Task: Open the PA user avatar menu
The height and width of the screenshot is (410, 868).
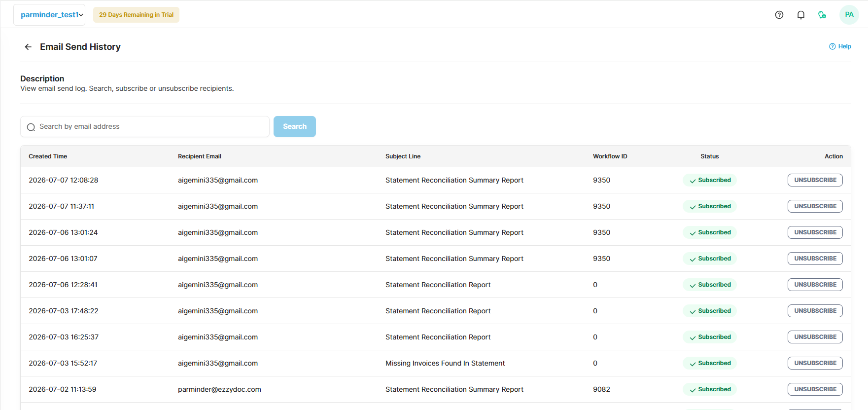Action: click(849, 15)
